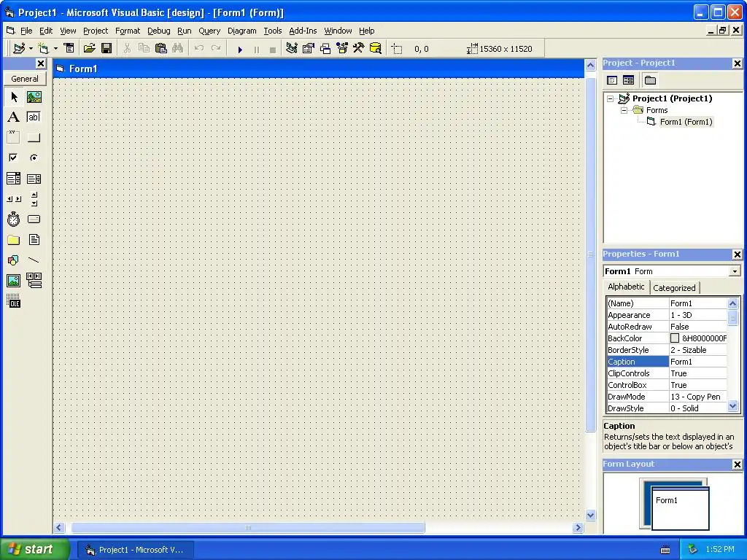Viewport: 747px width, 560px height.
Task: Select the DriveListBox control tool
Action: 34,219
